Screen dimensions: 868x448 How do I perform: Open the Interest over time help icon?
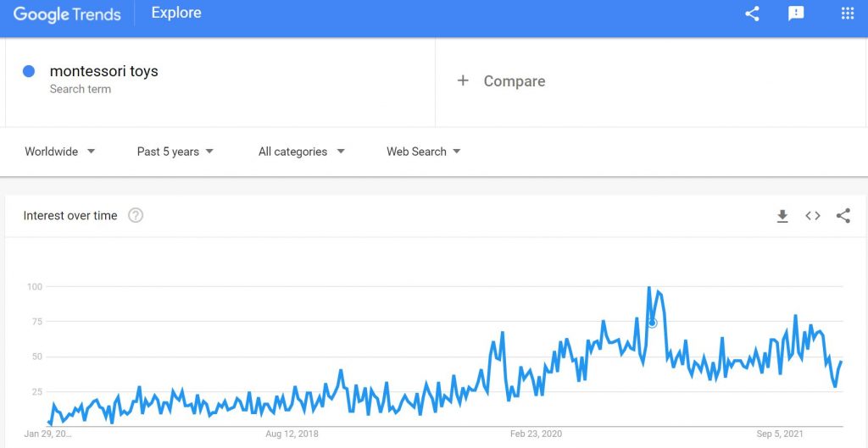[136, 216]
